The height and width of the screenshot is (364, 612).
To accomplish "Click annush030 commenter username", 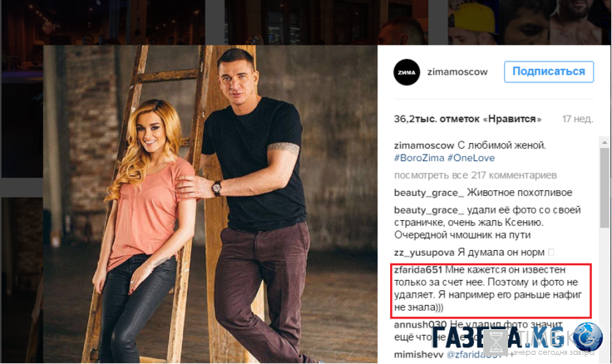I will [420, 325].
